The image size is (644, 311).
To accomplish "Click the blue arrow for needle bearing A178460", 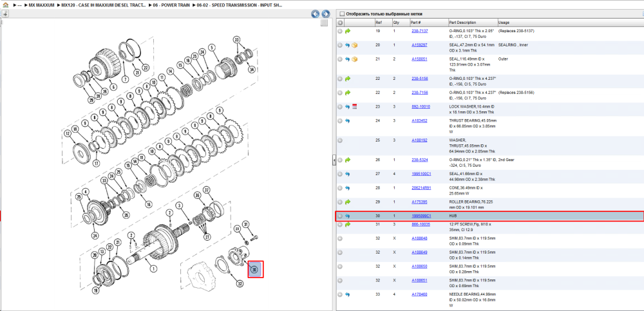I will 348,294.
